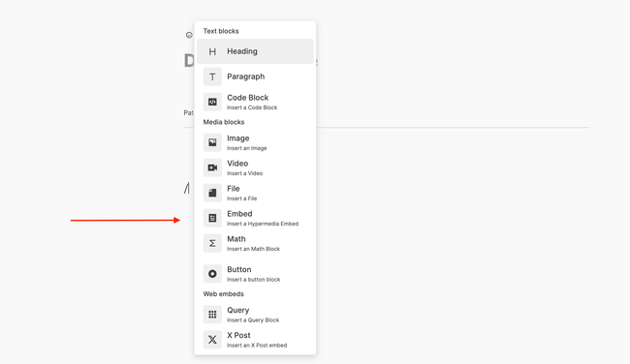Choose the Math sigma icon
The height and width of the screenshot is (364, 630).
(212, 243)
